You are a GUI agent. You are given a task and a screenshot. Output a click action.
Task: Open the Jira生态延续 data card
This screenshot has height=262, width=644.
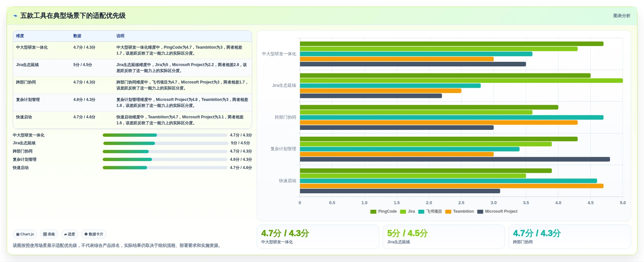444,237
